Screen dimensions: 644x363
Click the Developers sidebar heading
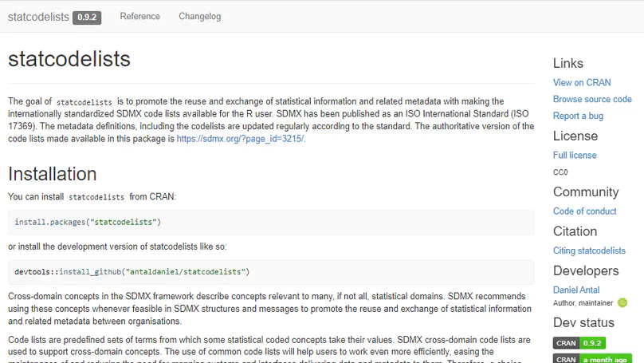click(x=586, y=271)
